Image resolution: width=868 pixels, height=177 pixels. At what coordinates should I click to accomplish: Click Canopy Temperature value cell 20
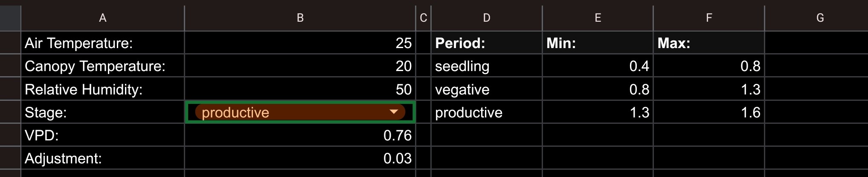click(300, 66)
